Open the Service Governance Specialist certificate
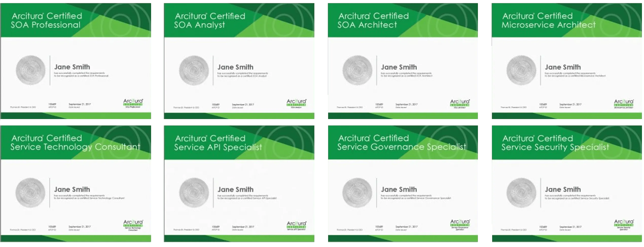This screenshot has width=644, height=247. point(403,184)
